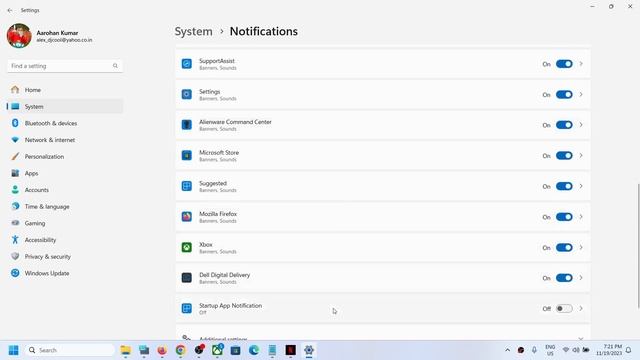
Task: Open Firefox from the taskbar
Action: [162, 350]
